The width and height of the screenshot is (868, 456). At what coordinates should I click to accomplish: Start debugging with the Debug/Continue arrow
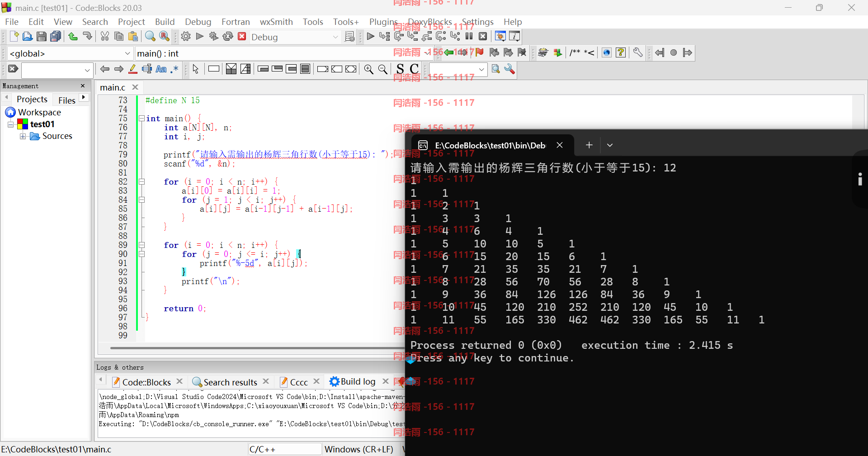(x=371, y=37)
